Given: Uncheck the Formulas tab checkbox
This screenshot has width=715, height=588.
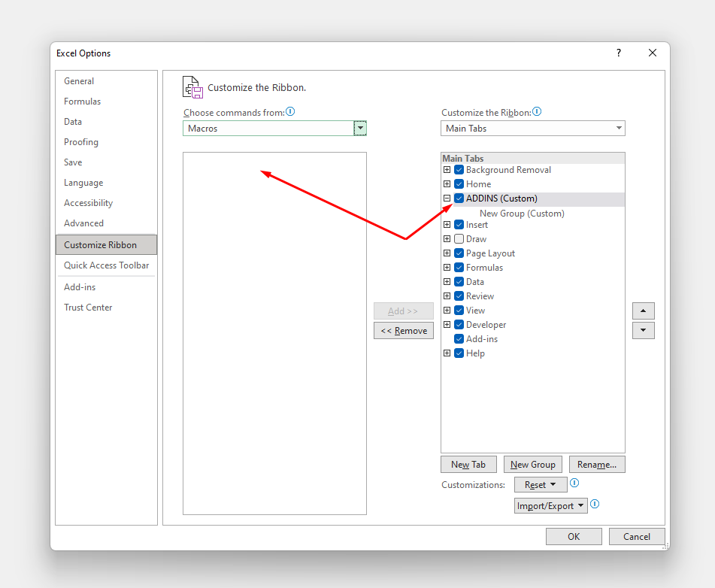Looking at the screenshot, I should (459, 268).
